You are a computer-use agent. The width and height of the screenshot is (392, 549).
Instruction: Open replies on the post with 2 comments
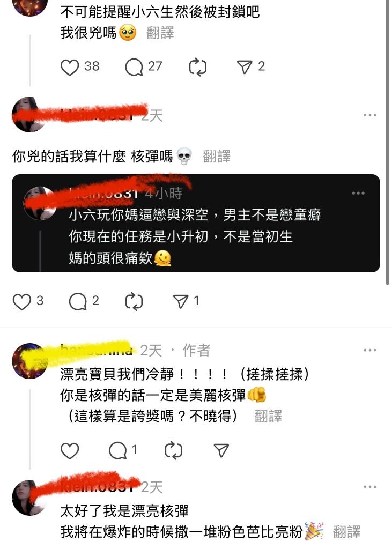(x=78, y=301)
